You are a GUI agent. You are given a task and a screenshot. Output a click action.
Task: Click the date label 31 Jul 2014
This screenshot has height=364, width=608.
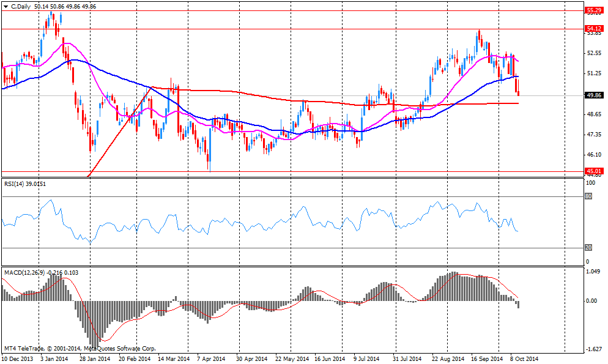point(407,359)
